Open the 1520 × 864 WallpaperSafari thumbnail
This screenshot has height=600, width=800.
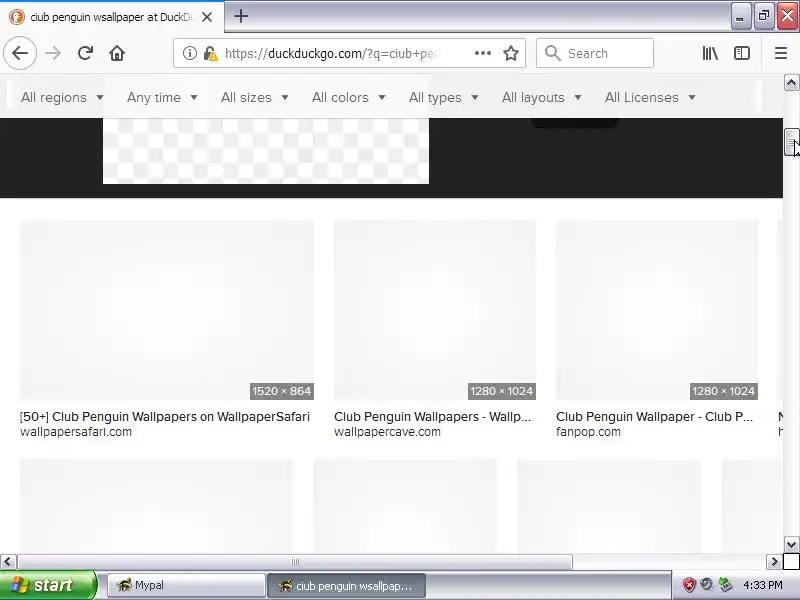pos(167,310)
